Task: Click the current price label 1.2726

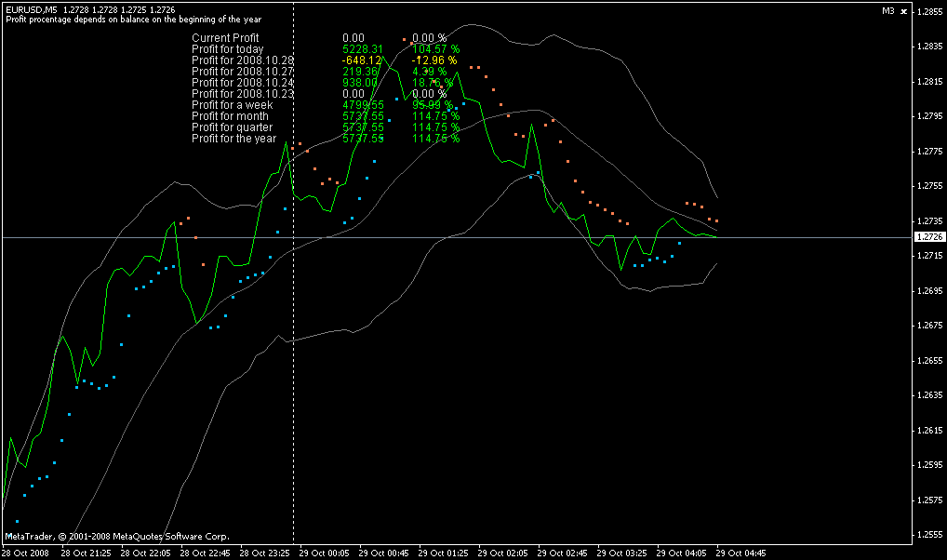Action: tap(930, 237)
